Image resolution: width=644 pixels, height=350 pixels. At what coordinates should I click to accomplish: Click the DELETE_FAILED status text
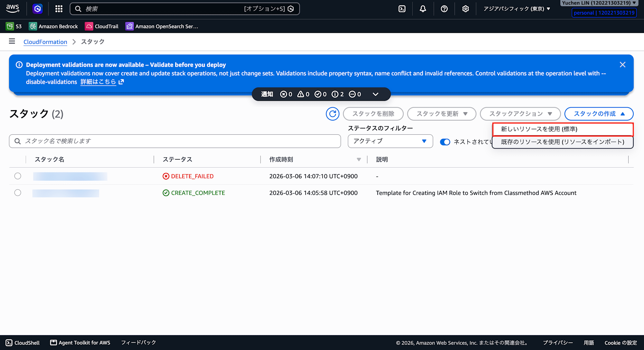(x=192, y=176)
